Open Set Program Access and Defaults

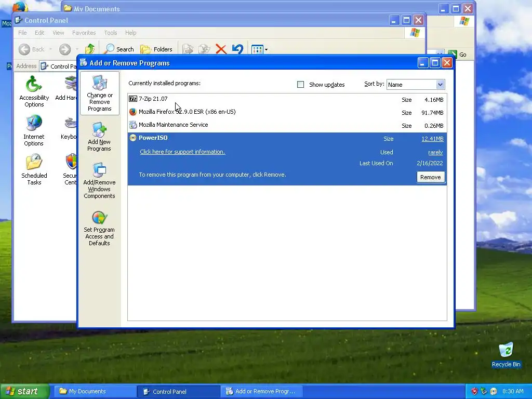click(99, 229)
